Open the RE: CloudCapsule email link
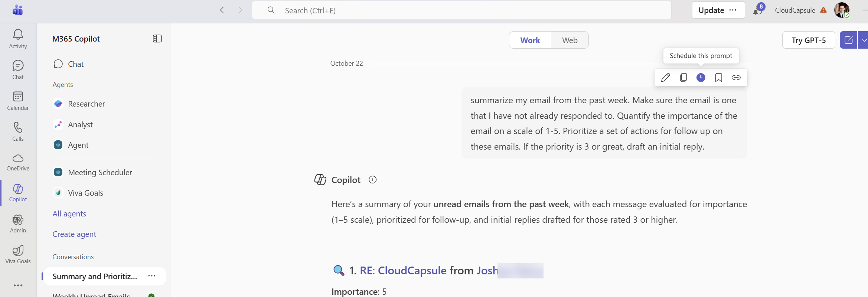 403,271
